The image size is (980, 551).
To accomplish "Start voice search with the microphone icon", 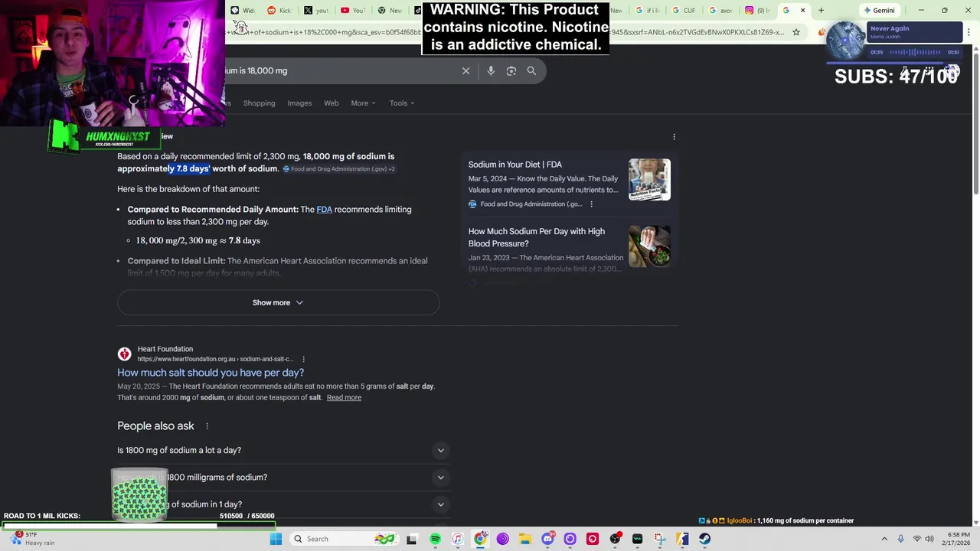I will (491, 70).
